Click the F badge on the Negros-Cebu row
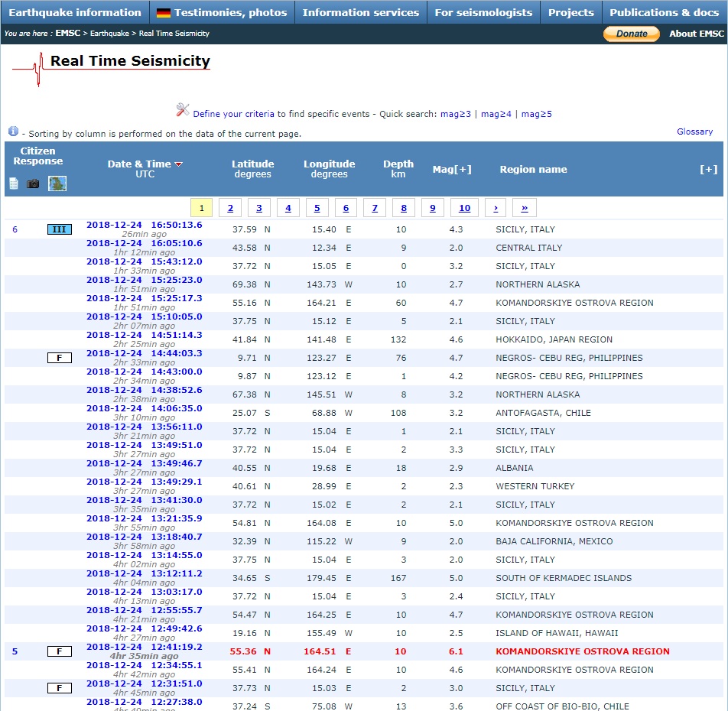 tap(59, 358)
